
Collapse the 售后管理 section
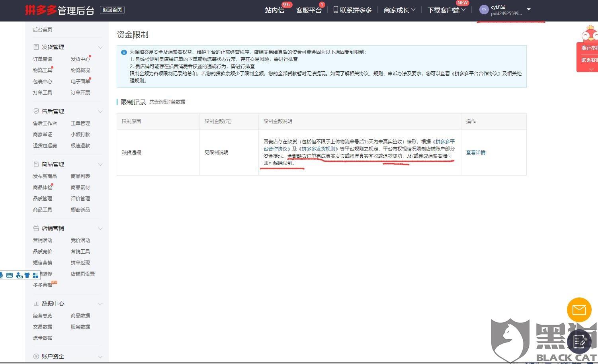(x=100, y=112)
